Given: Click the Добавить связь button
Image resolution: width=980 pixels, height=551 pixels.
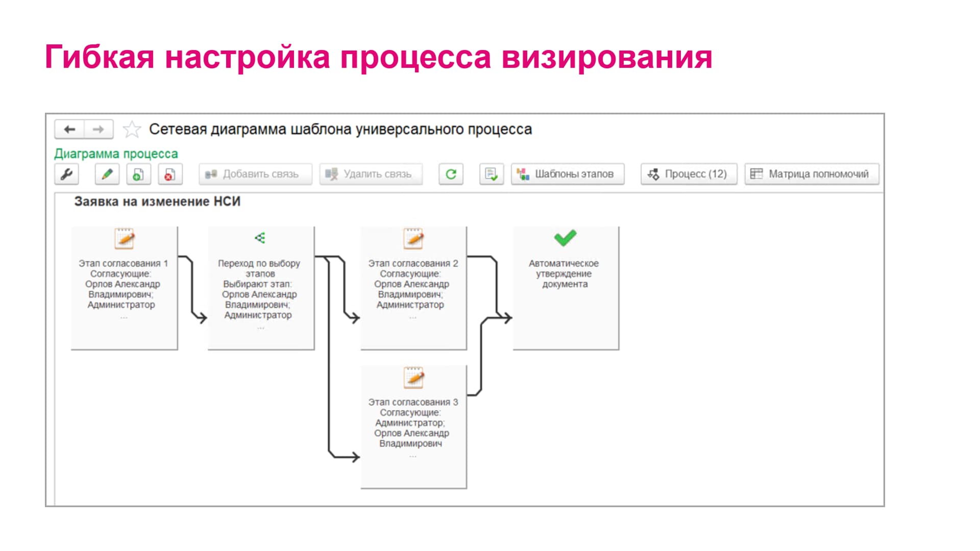Looking at the screenshot, I should click(255, 174).
